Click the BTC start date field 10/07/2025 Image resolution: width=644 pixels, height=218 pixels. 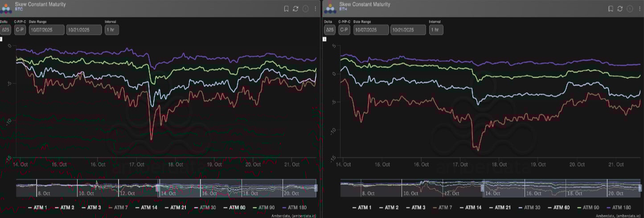point(46,30)
